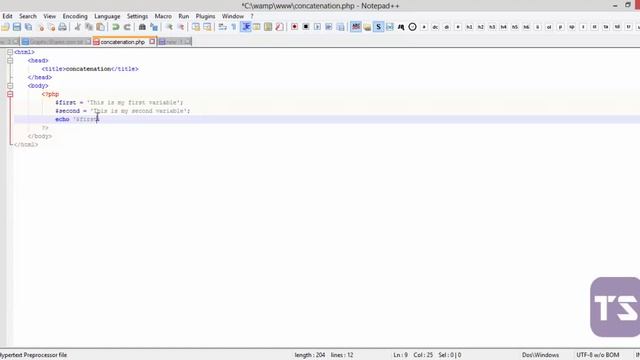Click the closing </html> line
The height and width of the screenshot is (360, 640).
[26, 144]
